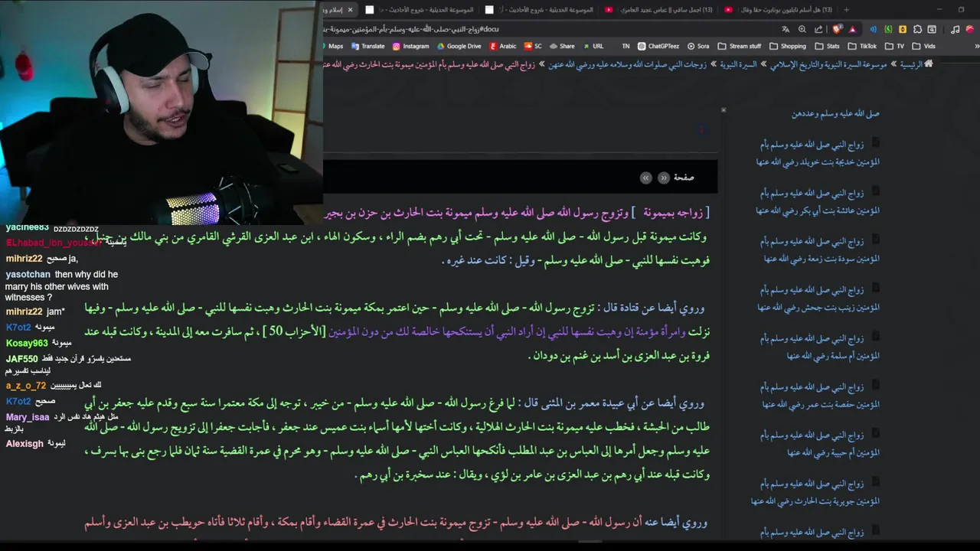Click chat username Mary_isaa

coord(28,417)
